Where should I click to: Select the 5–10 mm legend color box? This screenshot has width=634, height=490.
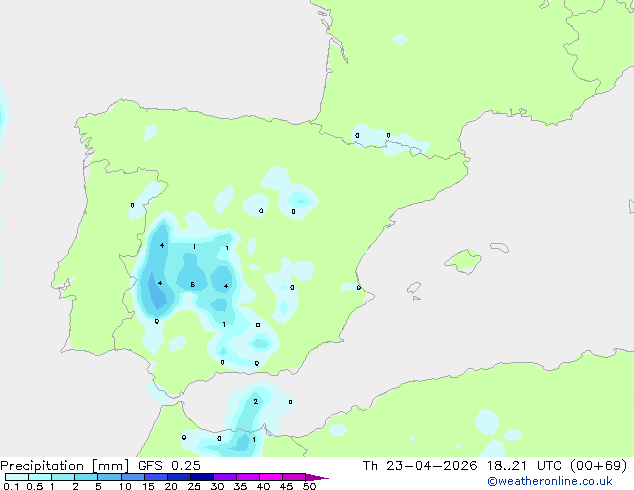point(109,477)
